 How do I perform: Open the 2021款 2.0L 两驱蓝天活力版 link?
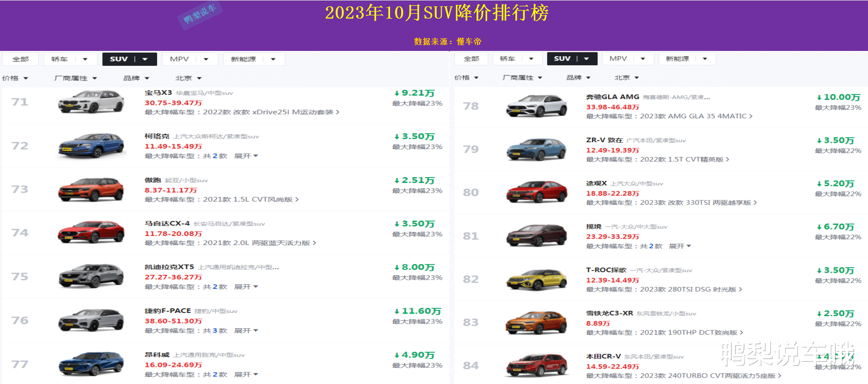(x=259, y=243)
